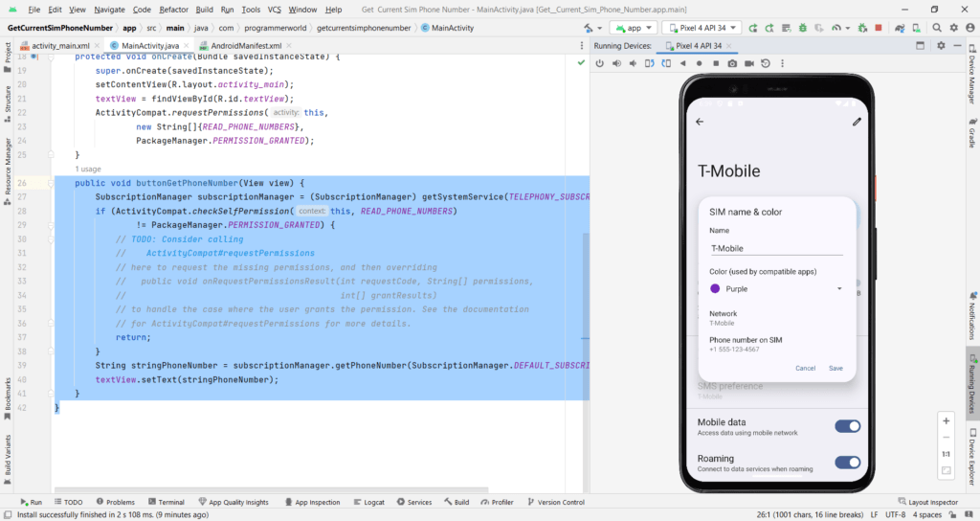
Task: Open the Navigate menu
Action: pos(109,10)
